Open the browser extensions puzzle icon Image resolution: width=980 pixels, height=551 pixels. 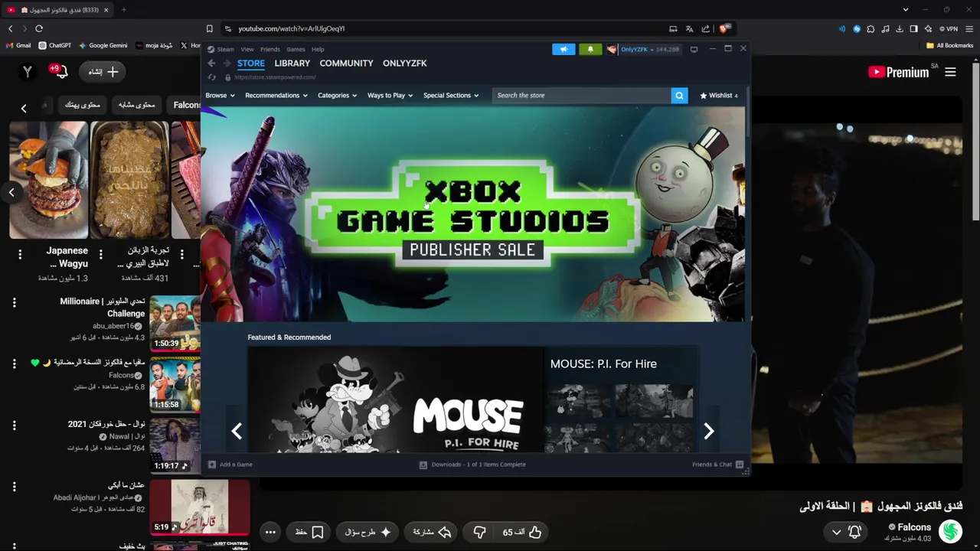coord(871,28)
